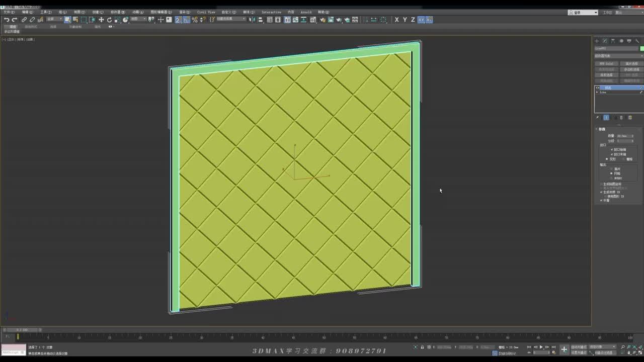Screen dimensions: 644x362
Task: Open the 文件 (File) menu
Action: pyautogui.click(x=9, y=12)
